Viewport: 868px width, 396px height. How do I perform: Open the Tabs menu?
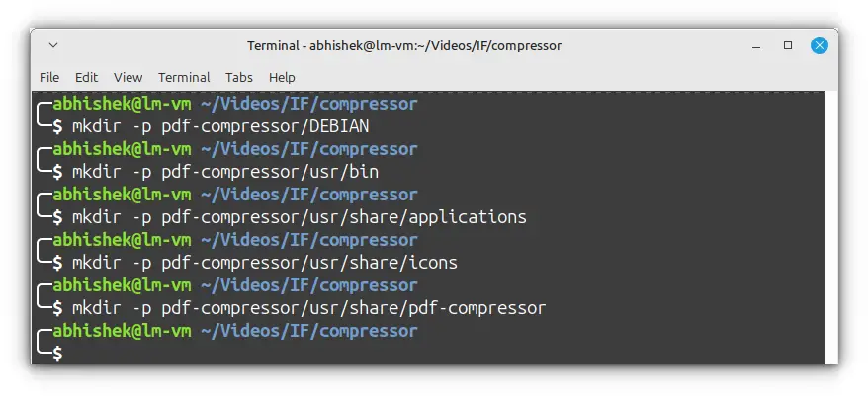click(239, 77)
